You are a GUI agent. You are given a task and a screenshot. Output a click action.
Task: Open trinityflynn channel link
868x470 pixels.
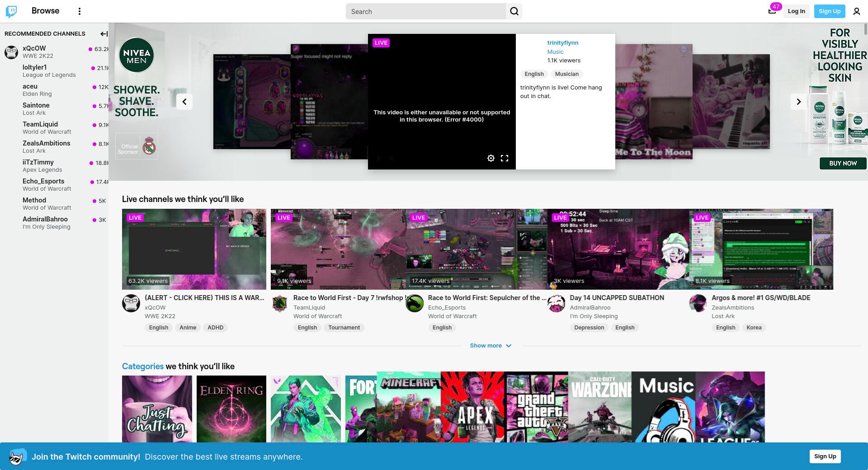point(563,43)
